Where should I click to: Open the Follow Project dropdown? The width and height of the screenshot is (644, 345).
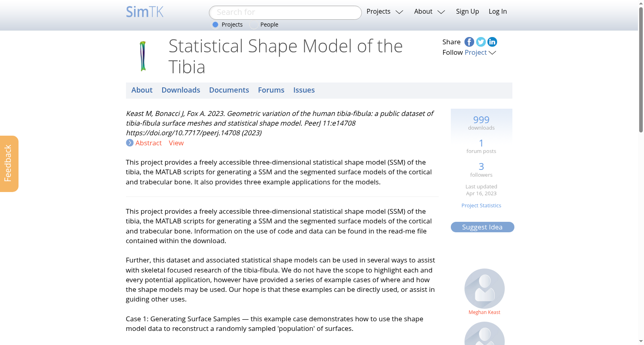click(x=480, y=52)
